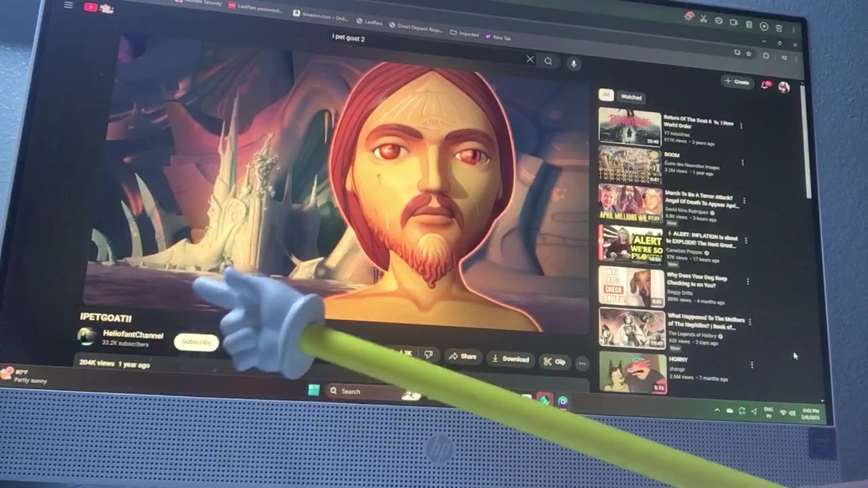Click the Share button

(x=462, y=356)
